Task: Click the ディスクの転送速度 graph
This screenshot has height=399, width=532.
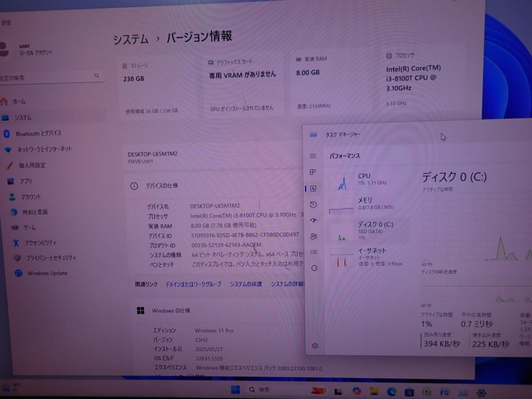Action: click(477, 289)
